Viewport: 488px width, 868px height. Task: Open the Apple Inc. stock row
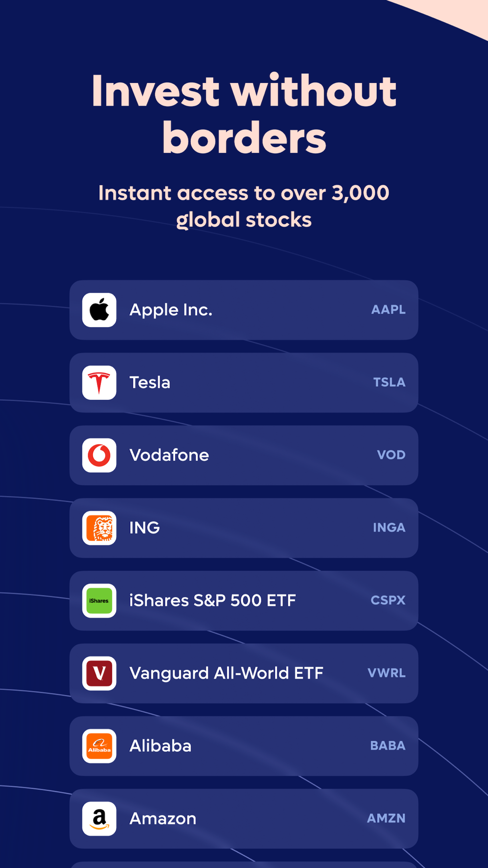(244, 310)
